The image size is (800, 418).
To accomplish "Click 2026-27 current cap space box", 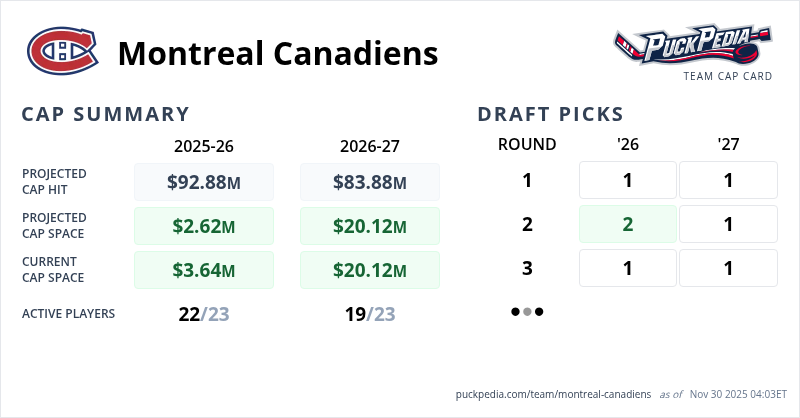I will click(370, 270).
